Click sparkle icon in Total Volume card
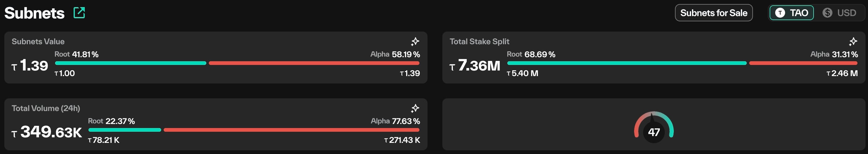This screenshot has height=154, width=868. [x=415, y=108]
